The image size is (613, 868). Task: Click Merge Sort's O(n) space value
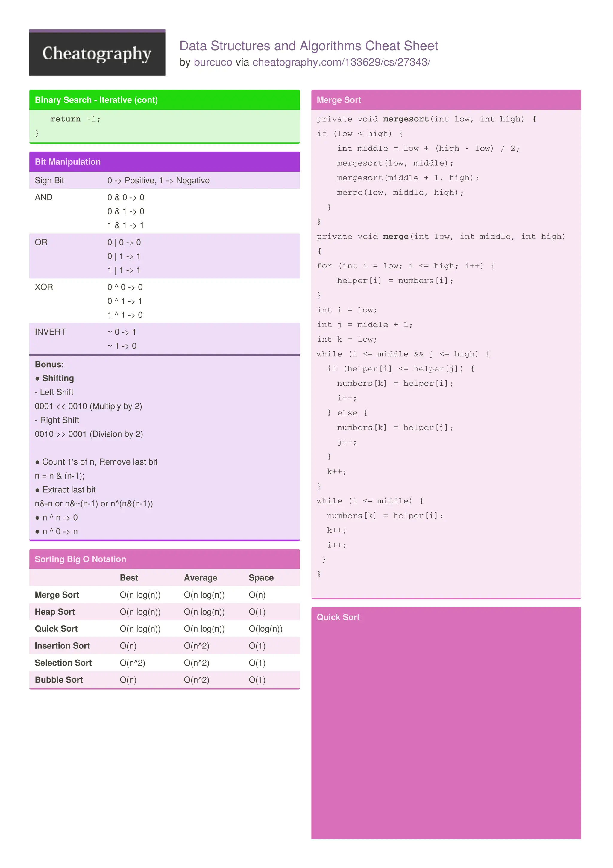[257, 595]
